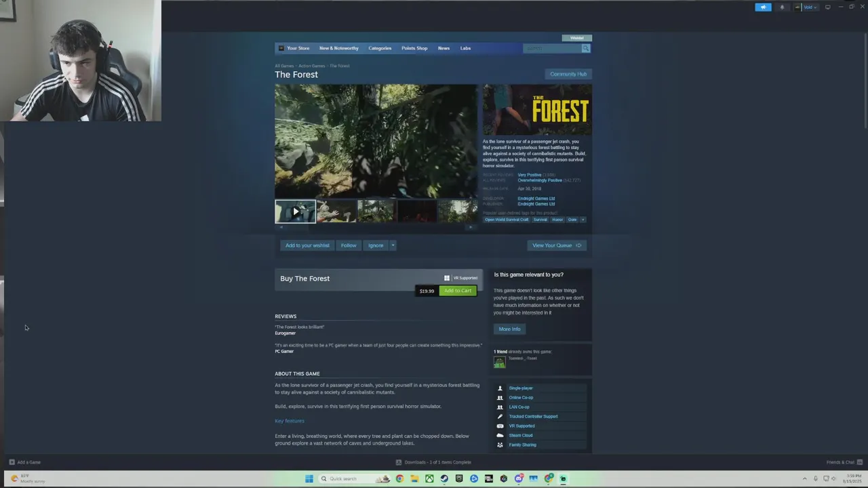868x488 pixels.
Task: Open the Downloads status bar
Action: click(x=433, y=462)
